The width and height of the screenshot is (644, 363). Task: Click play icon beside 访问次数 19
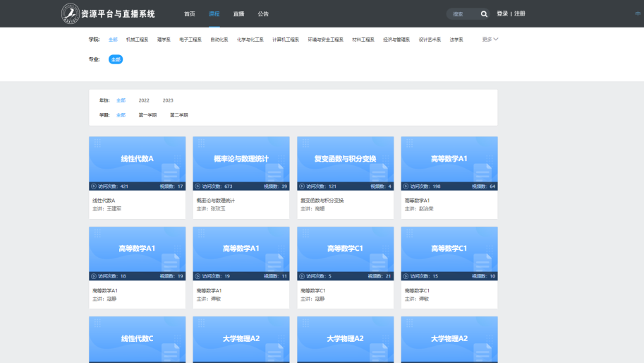coord(198,276)
